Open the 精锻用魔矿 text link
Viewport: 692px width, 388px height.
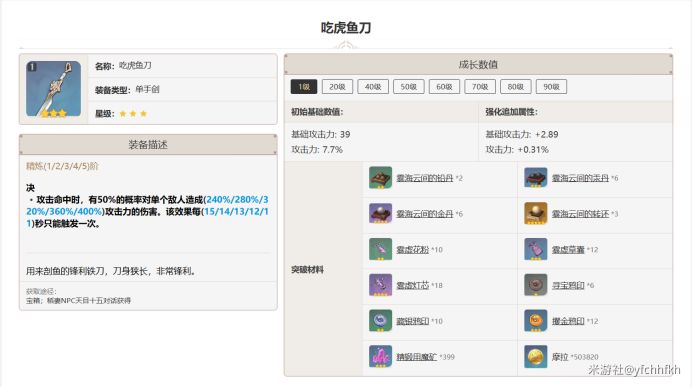(x=416, y=357)
